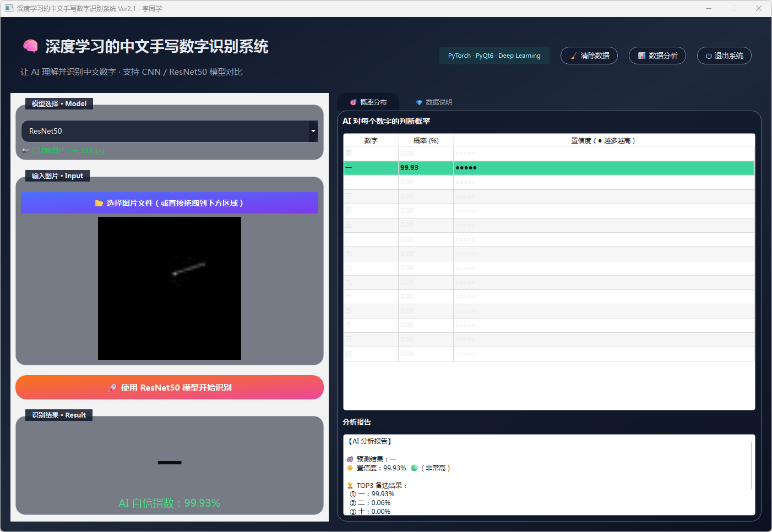
Task: Click the chart icon on 数据分析
Action: pos(641,56)
